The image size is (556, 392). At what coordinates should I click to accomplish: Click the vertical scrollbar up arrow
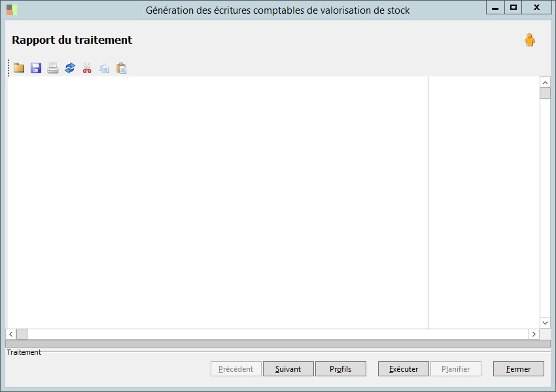tap(545, 82)
